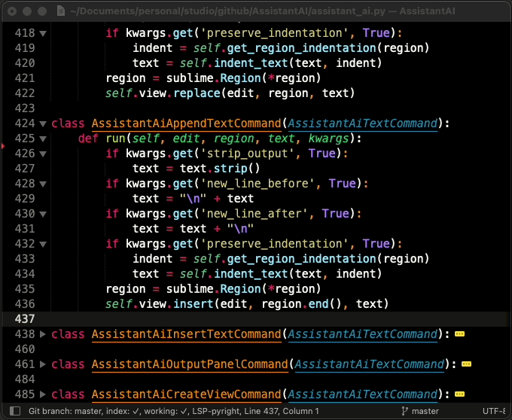512x420 pixels.
Task: Click the assistant_ai.py file path title
Action: click(x=263, y=11)
